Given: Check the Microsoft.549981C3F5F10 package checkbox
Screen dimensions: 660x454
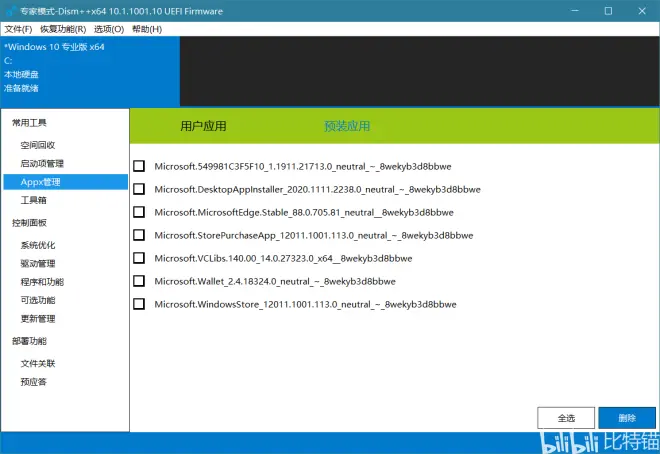Looking at the screenshot, I should (x=139, y=166).
